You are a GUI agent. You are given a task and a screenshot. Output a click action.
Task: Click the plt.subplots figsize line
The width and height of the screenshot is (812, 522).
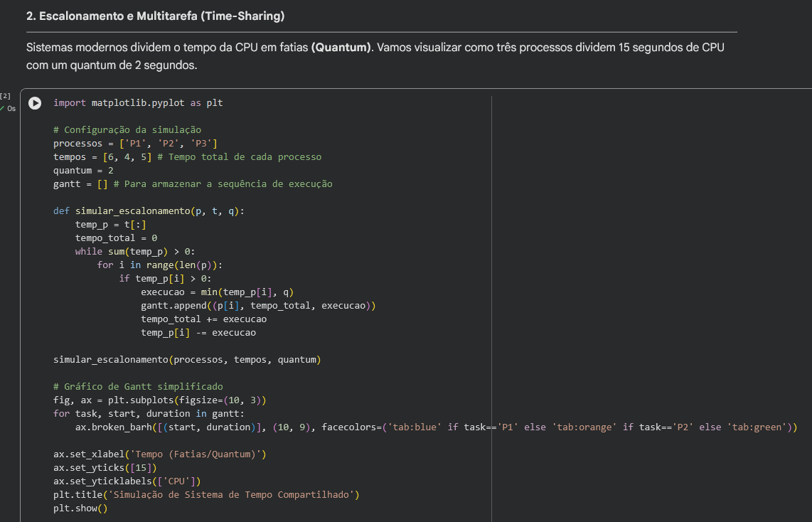[159, 400]
